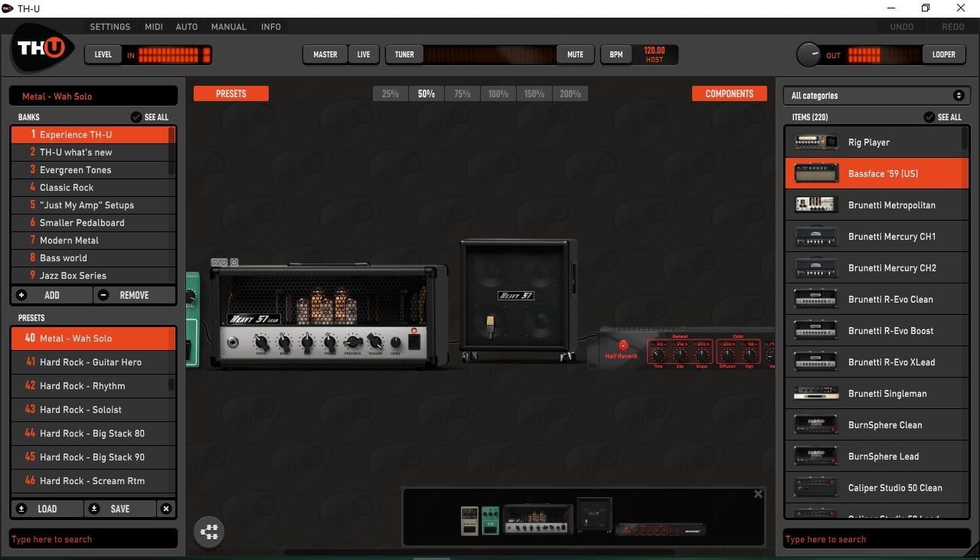980x560 pixels.
Task: Click the Bassface '59 (US) amp icon
Action: 816,174
